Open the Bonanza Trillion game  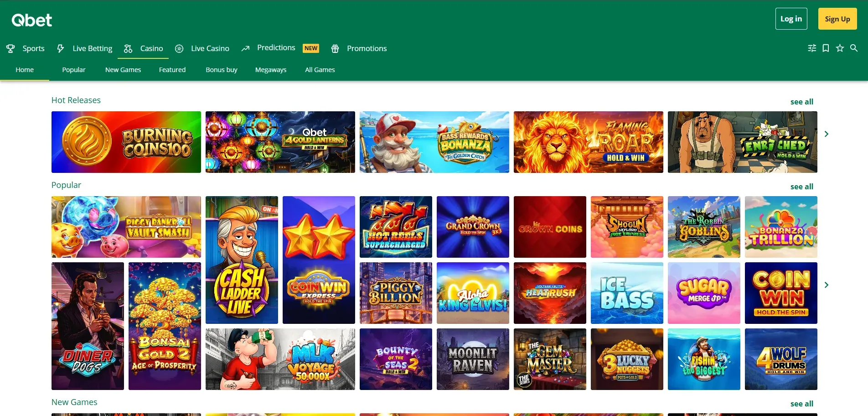pyautogui.click(x=781, y=227)
